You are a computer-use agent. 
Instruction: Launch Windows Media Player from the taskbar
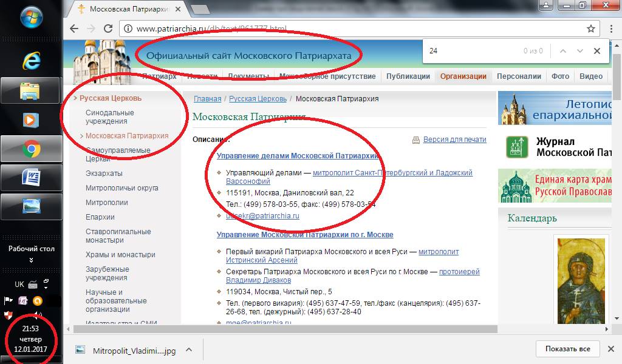click(x=30, y=120)
